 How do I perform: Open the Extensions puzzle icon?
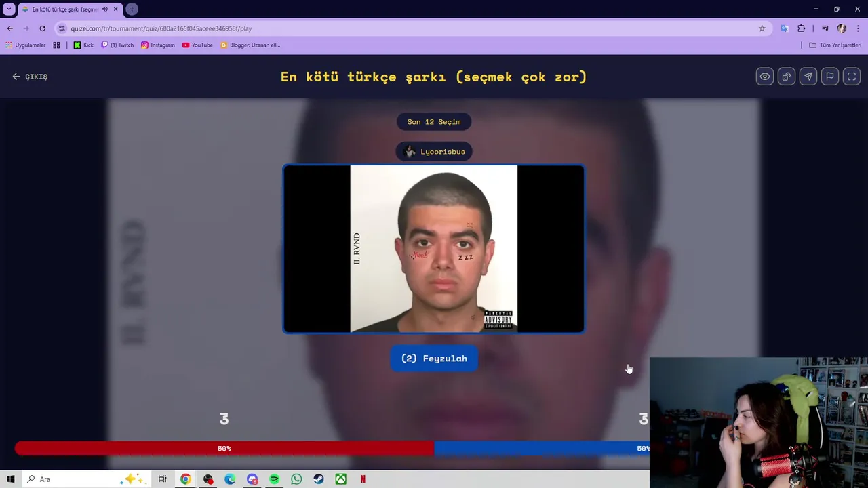click(802, 28)
